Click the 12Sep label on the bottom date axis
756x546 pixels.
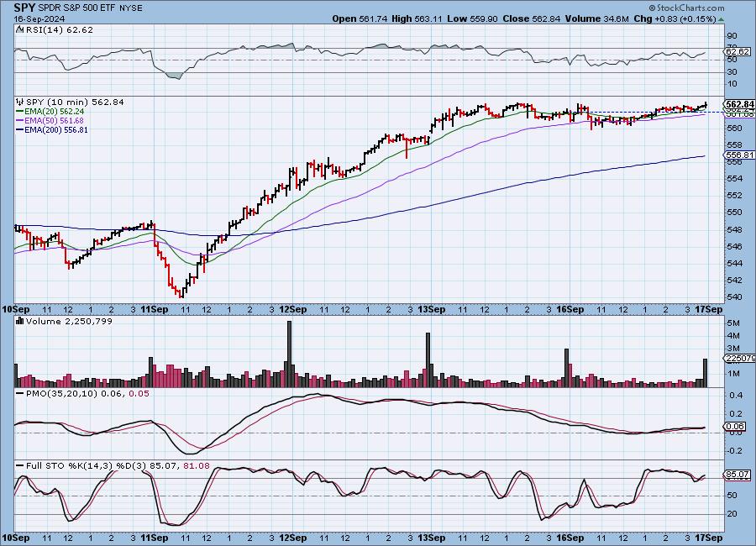point(293,538)
